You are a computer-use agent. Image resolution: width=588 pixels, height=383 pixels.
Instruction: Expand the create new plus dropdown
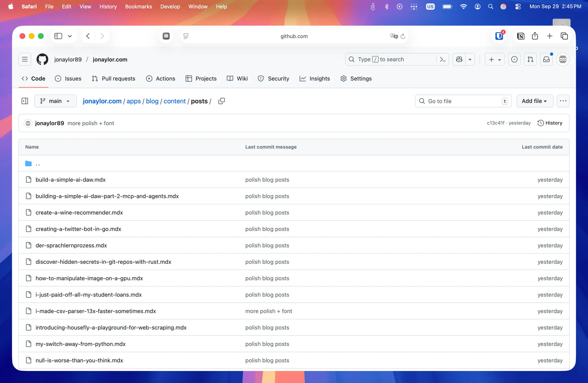[495, 59]
